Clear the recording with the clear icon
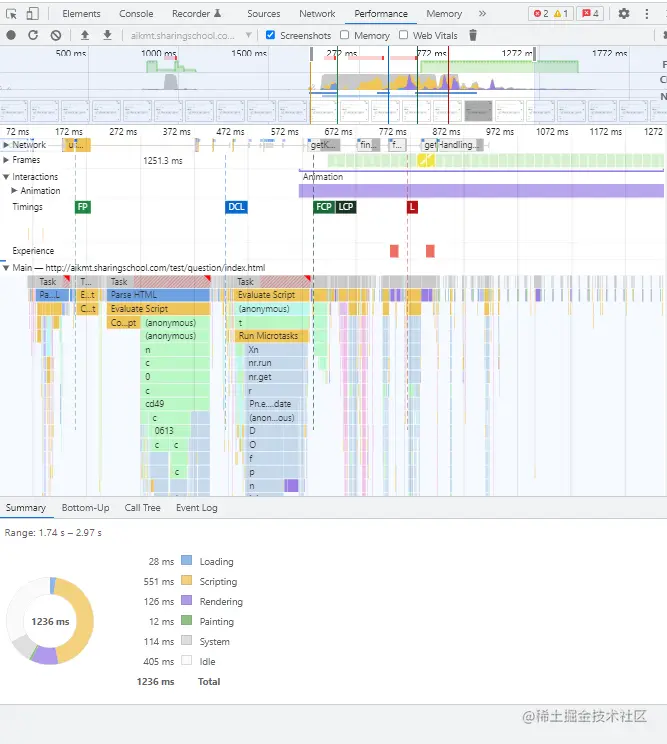The image size is (667, 744). pyautogui.click(x=56, y=35)
